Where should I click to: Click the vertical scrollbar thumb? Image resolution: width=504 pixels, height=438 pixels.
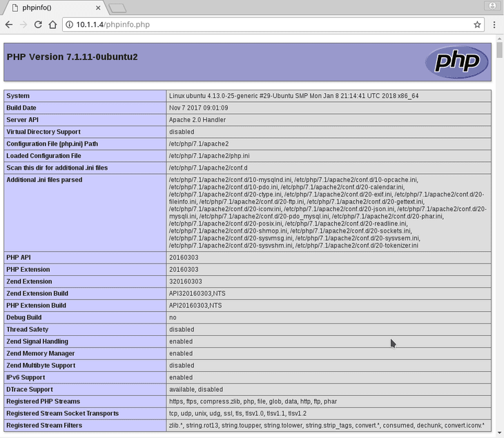coord(499,50)
